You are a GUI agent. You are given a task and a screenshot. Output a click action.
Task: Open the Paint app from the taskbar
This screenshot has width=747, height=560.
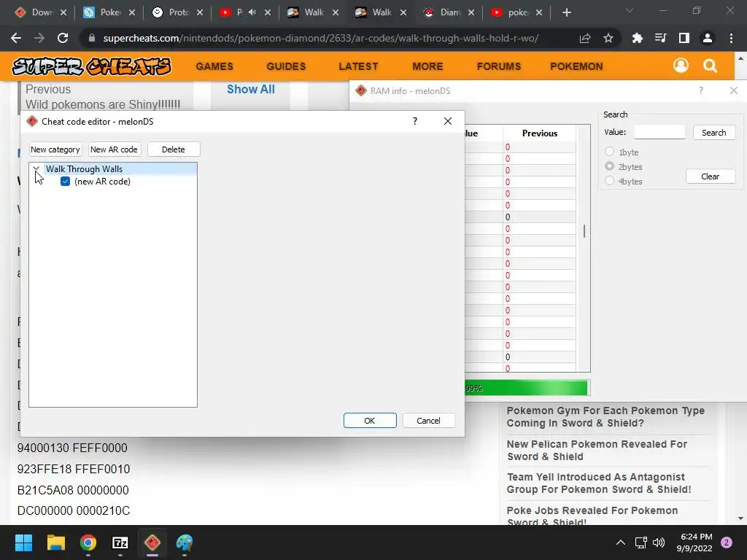[185, 542]
